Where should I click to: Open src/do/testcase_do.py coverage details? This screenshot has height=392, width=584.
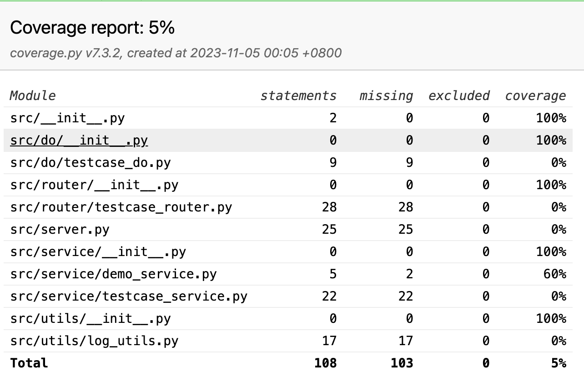click(x=90, y=163)
